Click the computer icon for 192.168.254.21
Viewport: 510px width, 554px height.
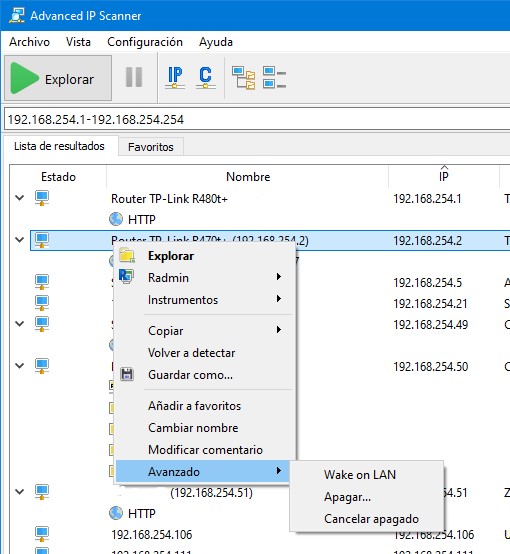tap(42, 303)
